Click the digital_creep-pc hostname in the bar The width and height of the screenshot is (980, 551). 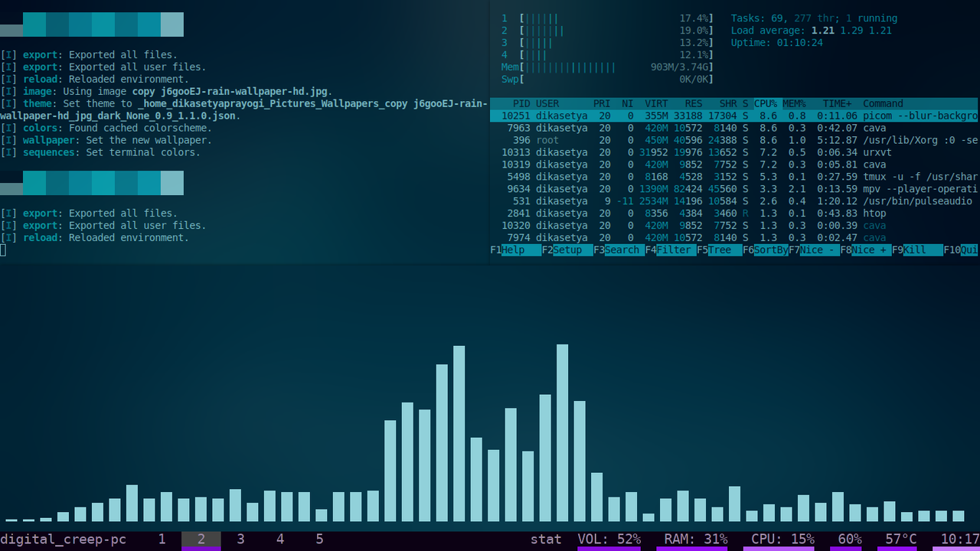[64, 540]
